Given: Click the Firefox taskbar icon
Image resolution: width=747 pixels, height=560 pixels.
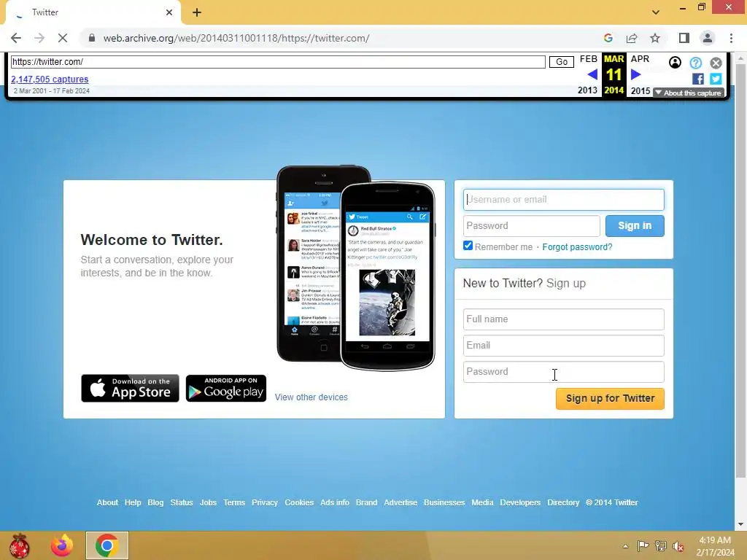Looking at the screenshot, I should point(62,545).
